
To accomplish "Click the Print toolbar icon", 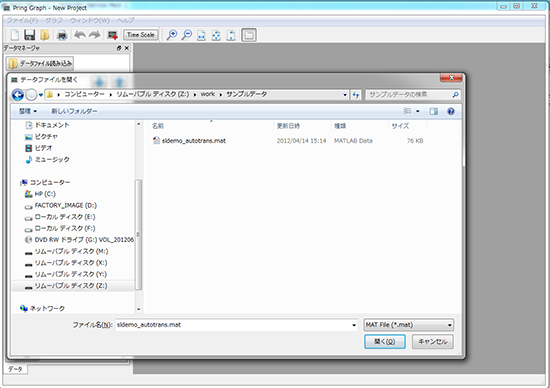I will pyautogui.click(x=62, y=35).
